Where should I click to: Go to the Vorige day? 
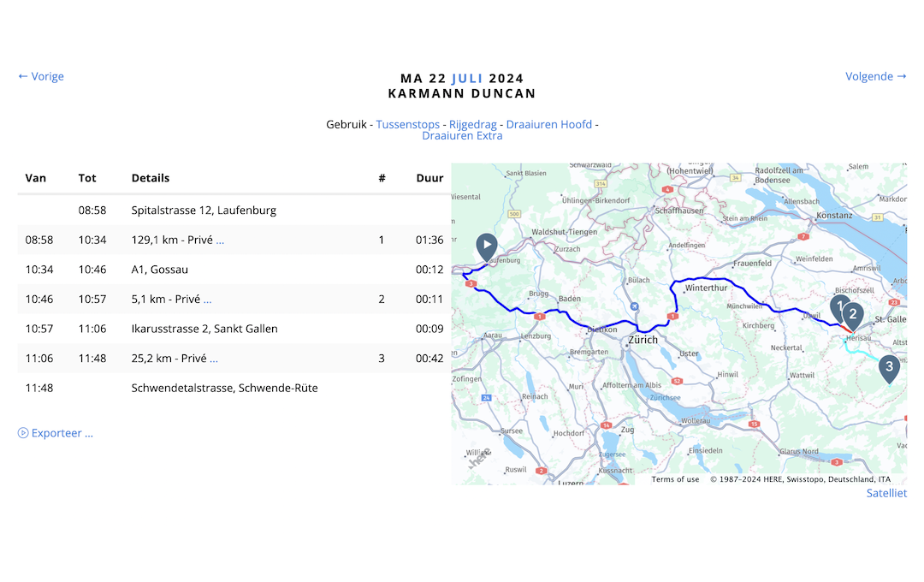click(41, 76)
